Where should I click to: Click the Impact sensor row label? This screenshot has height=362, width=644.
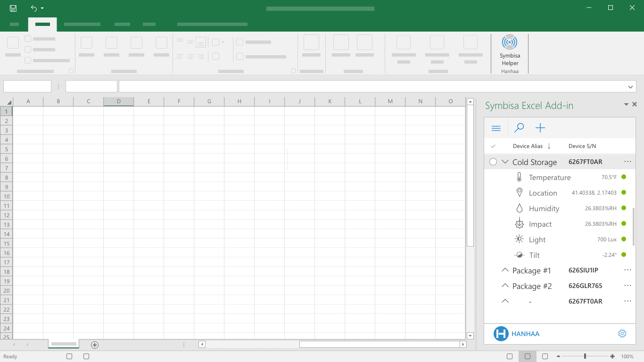tap(540, 224)
